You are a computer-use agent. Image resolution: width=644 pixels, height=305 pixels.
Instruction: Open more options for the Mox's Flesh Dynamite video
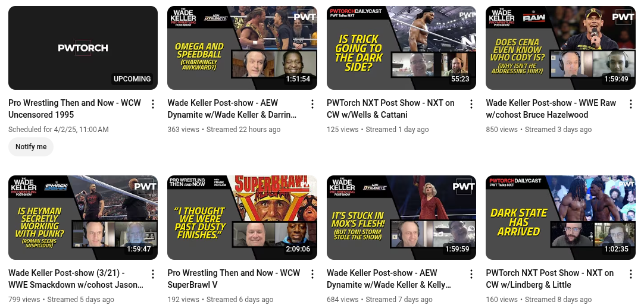[471, 274]
